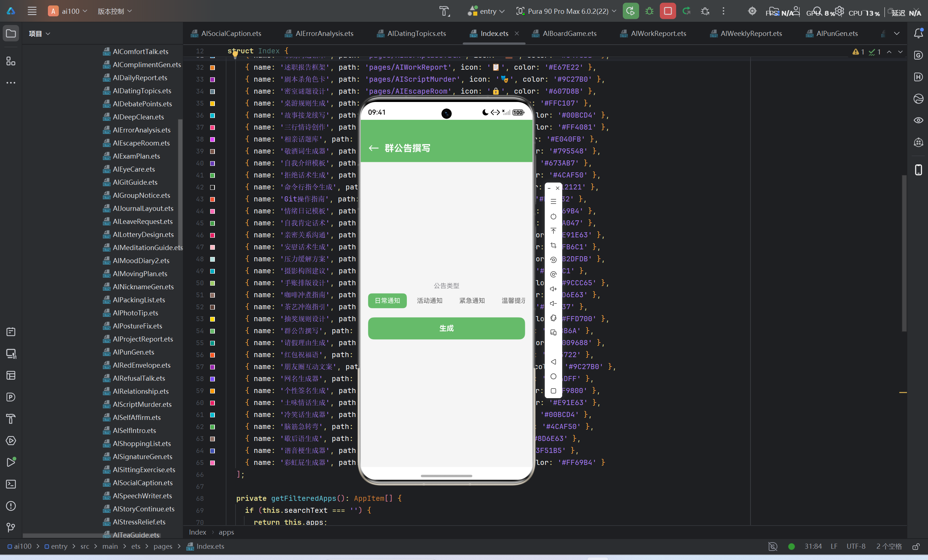Viewport: 928px width, 560px height.
Task: Open the emulator toolbar menu
Action: point(553,201)
